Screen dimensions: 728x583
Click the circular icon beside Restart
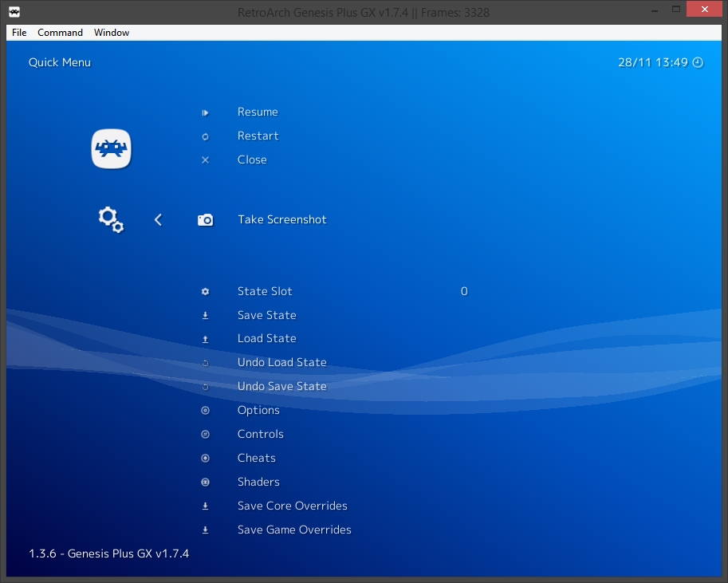[205, 136]
